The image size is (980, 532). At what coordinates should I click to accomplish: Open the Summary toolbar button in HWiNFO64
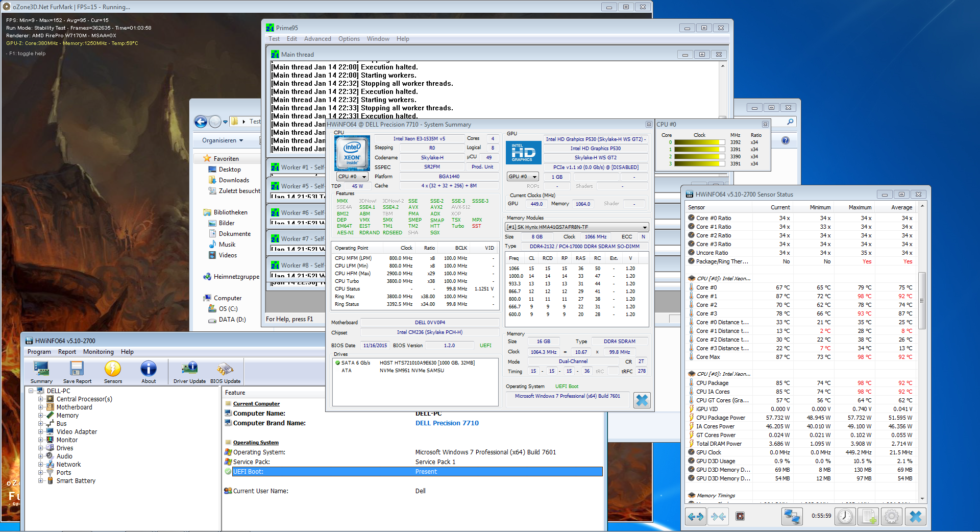pyautogui.click(x=41, y=372)
